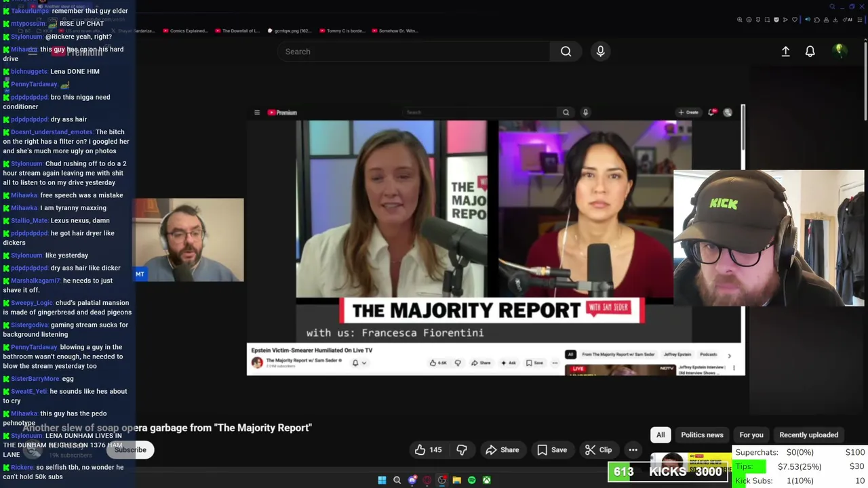Click Sweepy_Logic username in chat
The height and width of the screenshot is (488, 868).
tap(32, 303)
